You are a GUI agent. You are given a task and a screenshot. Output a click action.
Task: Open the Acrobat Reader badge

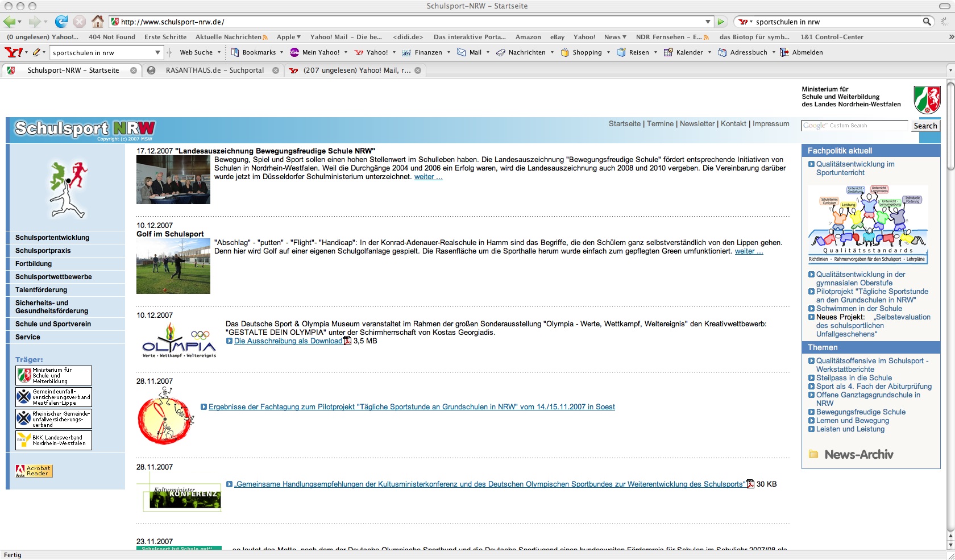point(34,471)
